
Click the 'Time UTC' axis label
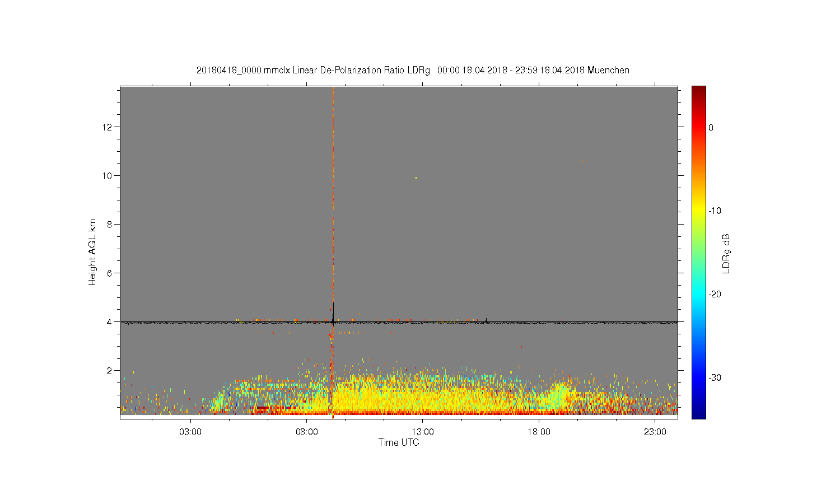[x=399, y=442]
